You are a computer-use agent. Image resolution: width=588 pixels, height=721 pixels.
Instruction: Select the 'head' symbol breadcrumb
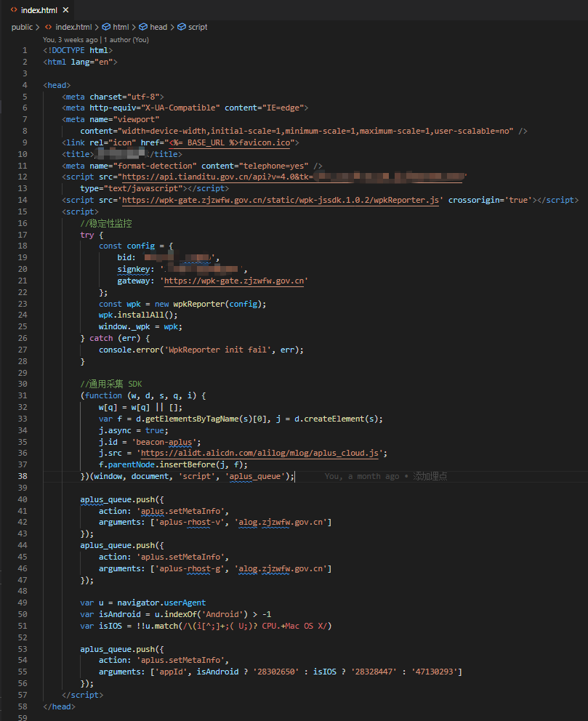point(158,27)
